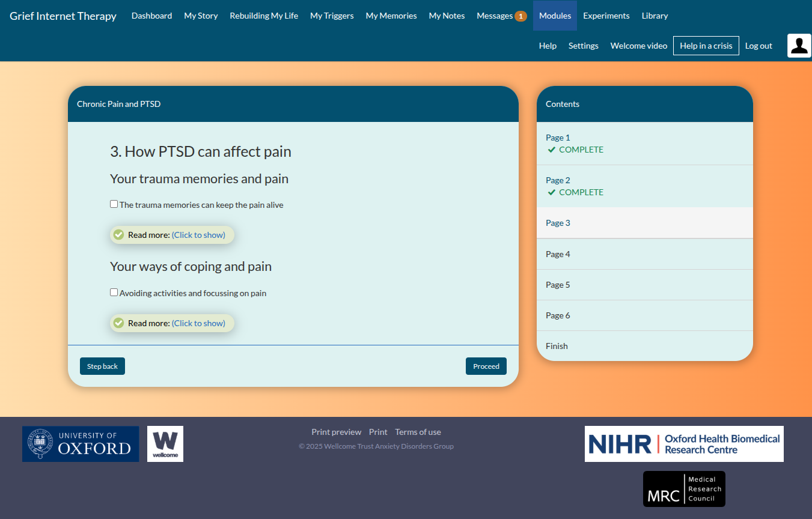
Task: Show Read more under ways of coping section
Action: point(198,323)
